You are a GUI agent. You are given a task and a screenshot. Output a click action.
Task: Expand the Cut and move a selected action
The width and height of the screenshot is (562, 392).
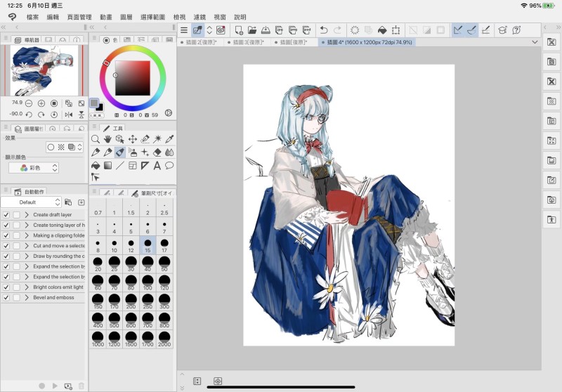(27, 246)
